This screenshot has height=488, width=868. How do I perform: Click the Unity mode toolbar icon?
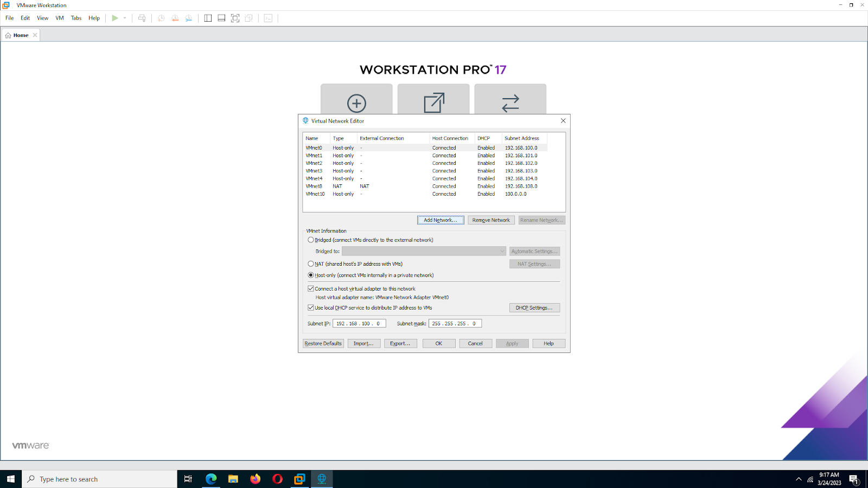click(248, 18)
